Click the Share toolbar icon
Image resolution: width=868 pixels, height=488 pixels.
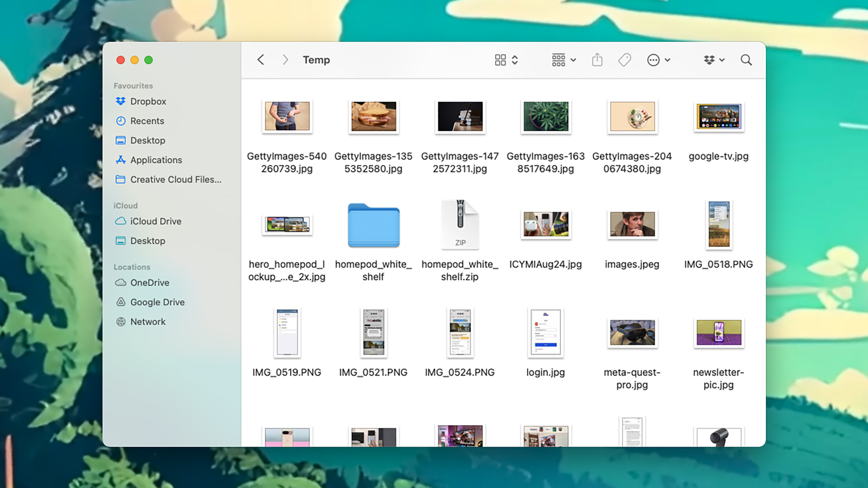[597, 60]
